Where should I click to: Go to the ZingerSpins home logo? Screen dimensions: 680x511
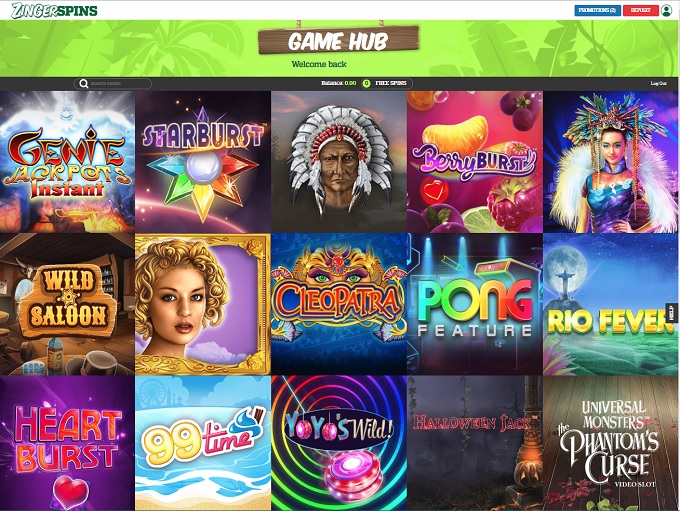[x=54, y=10]
